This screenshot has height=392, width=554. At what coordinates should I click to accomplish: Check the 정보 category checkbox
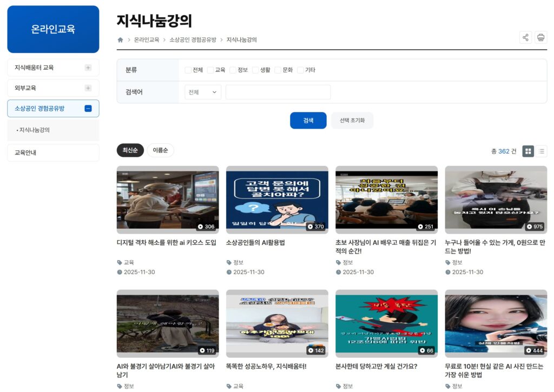pyautogui.click(x=233, y=70)
